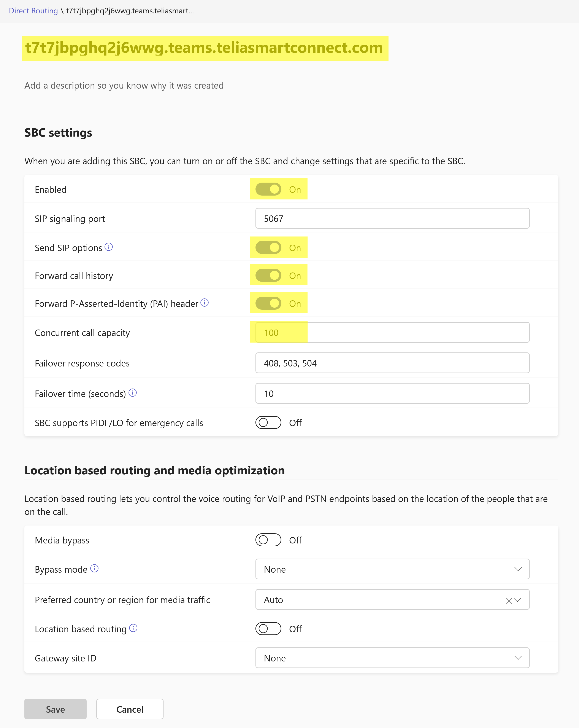
Task: Focus the SIP signaling port field
Action: tap(392, 218)
